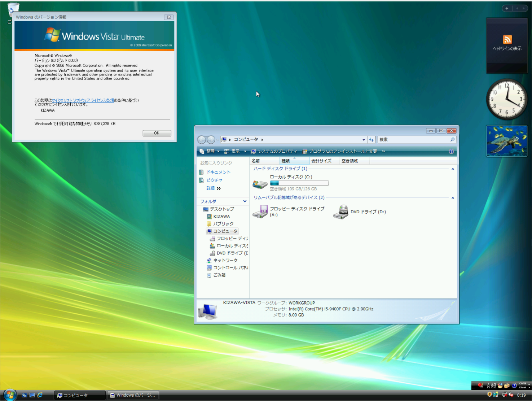Open ドキュメント favorite link
This screenshot has width=532, height=401.
(218, 172)
